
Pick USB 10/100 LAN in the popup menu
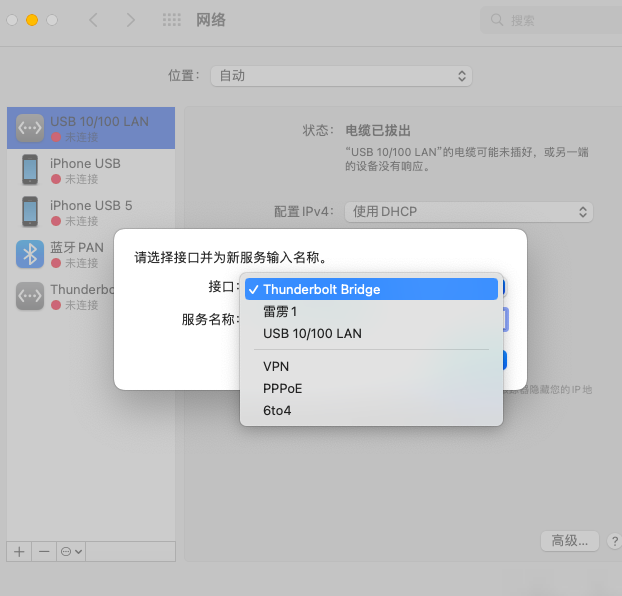[371, 333]
